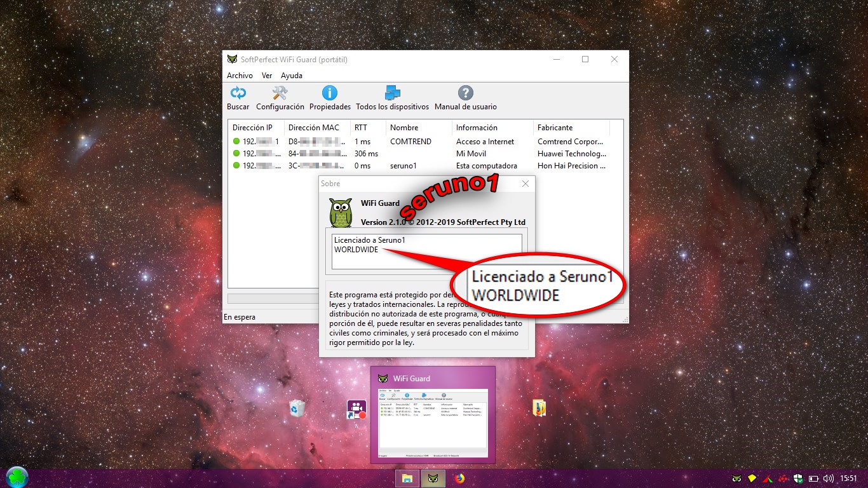Close the Sobre dialog

pos(525,184)
